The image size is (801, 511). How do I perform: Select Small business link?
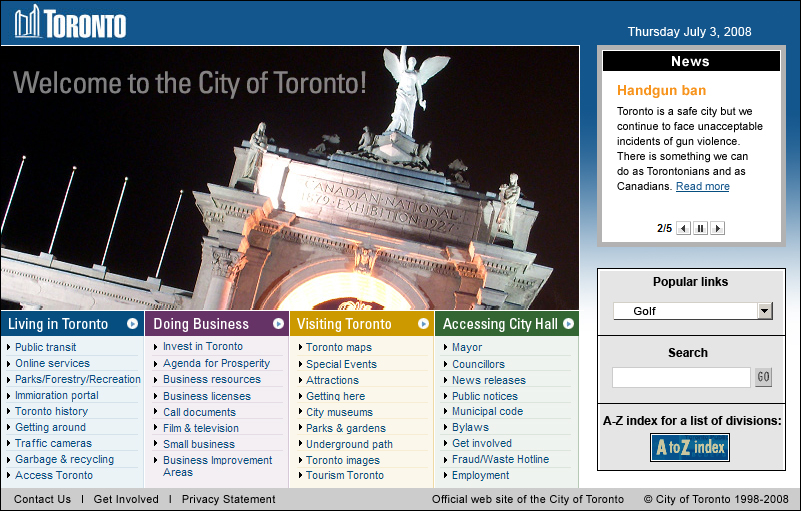pyautogui.click(x=199, y=444)
